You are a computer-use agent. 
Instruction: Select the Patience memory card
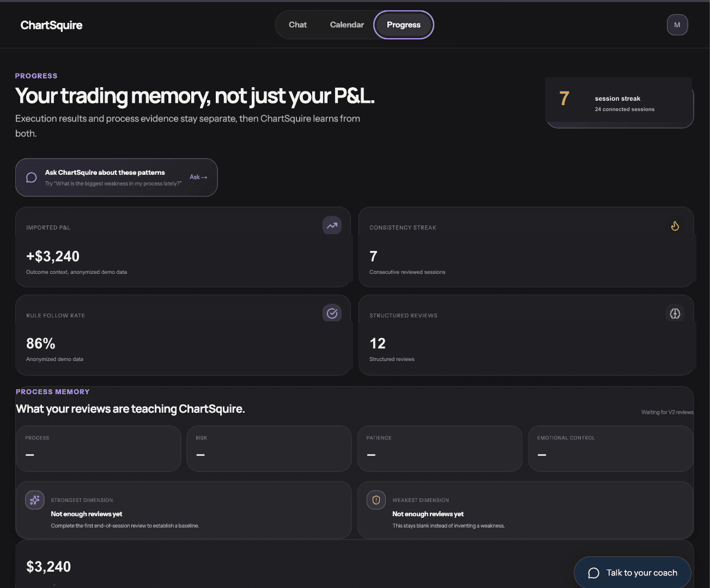(x=440, y=449)
